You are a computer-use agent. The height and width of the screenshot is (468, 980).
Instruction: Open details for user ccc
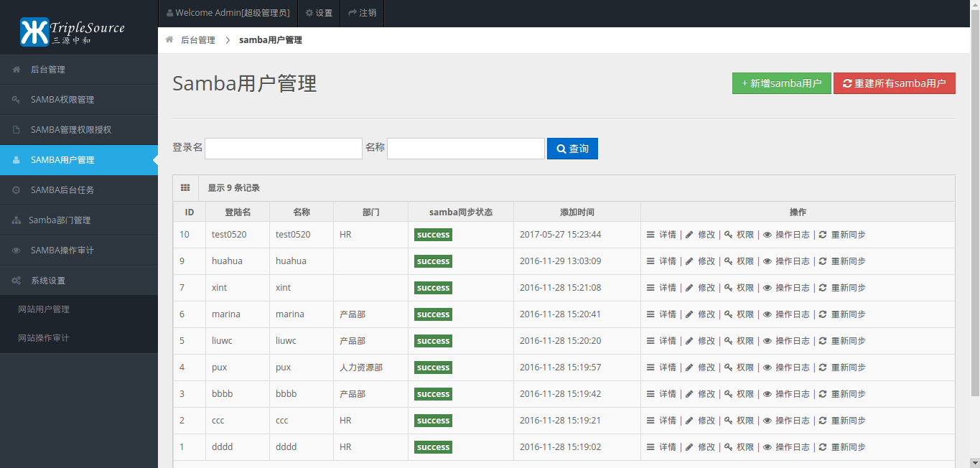661,421
